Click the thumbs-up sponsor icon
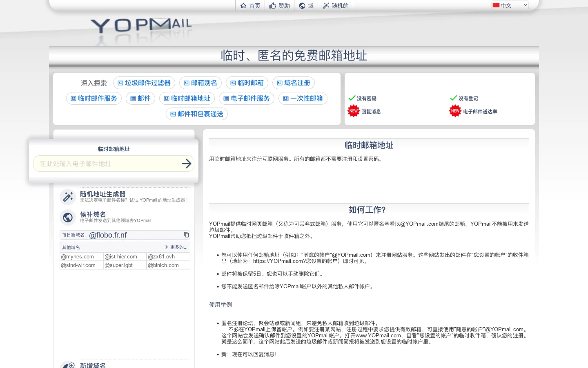Image resolution: width=588 pixels, height=368 pixels. click(273, 6)
